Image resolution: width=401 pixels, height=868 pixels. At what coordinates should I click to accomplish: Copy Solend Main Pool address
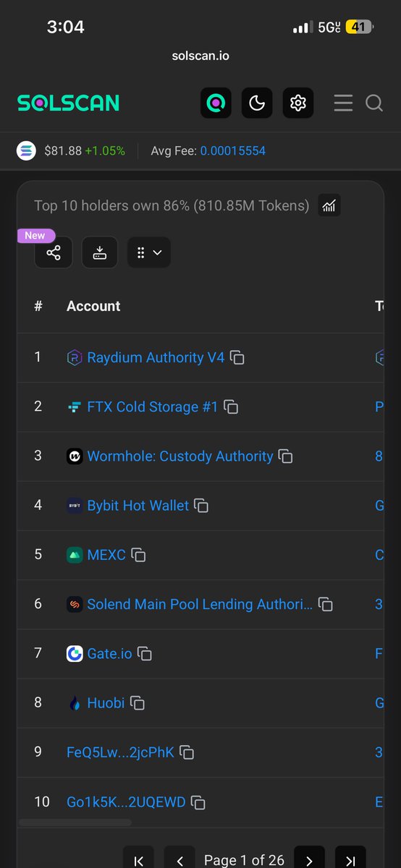click(326, 605)
